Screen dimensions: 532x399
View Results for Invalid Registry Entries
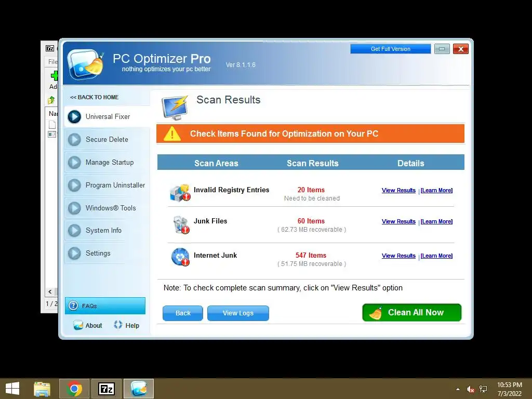click(x=398, y=190)
